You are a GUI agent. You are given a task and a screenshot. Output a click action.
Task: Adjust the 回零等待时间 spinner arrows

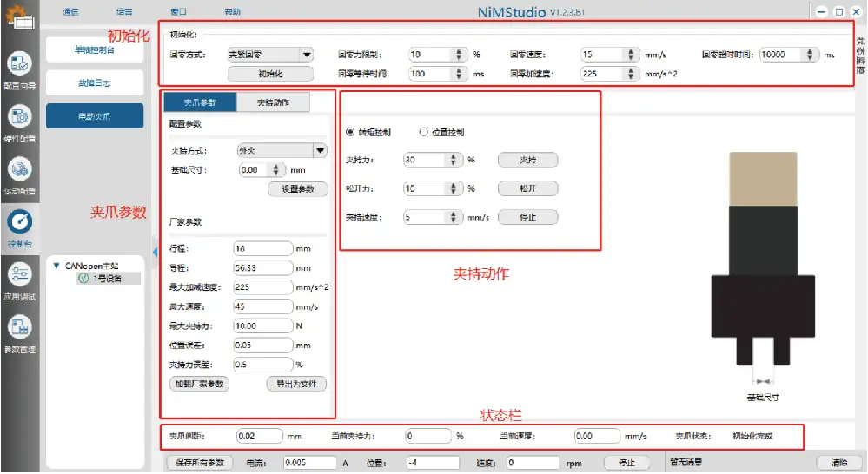[459, 74]
